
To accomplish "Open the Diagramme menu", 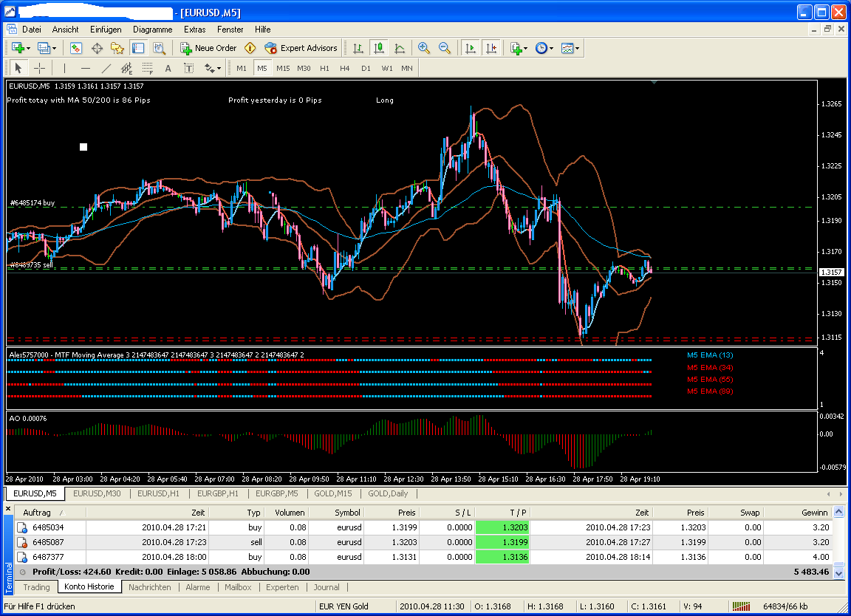I will point(152,30).
